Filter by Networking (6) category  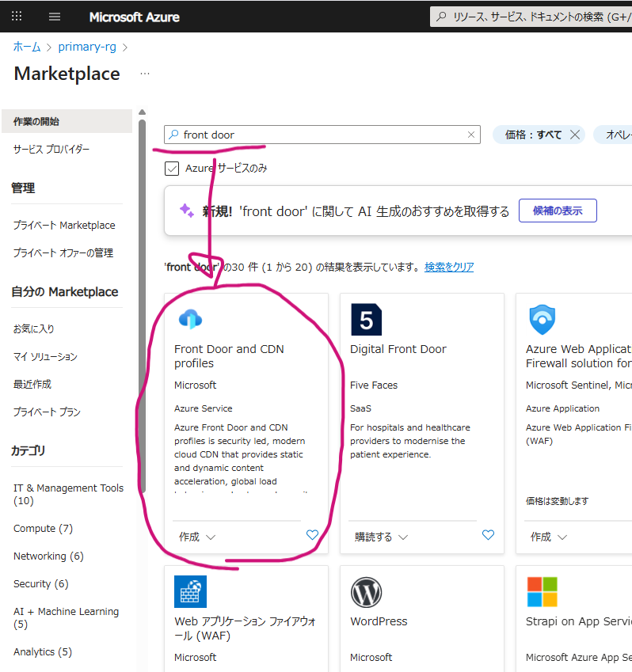pyautogui.click(x=48, y=556)
